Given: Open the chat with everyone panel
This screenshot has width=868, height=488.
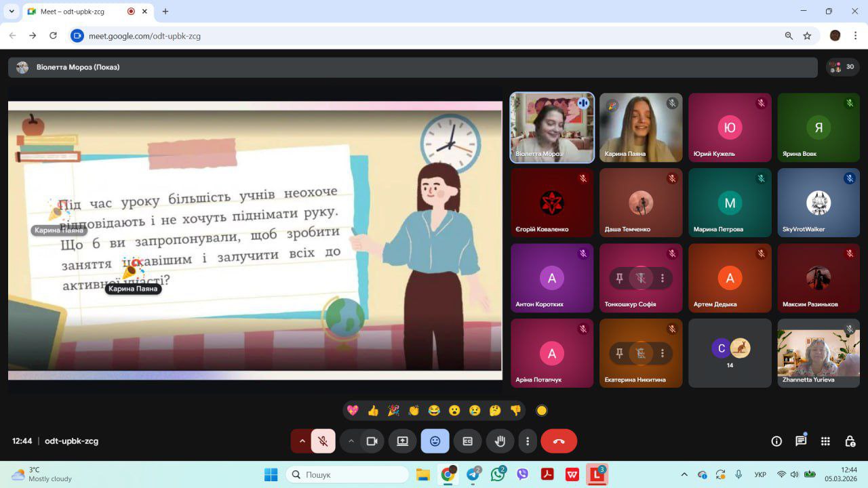Looking at the screenshot, I should tap(801, 441).
